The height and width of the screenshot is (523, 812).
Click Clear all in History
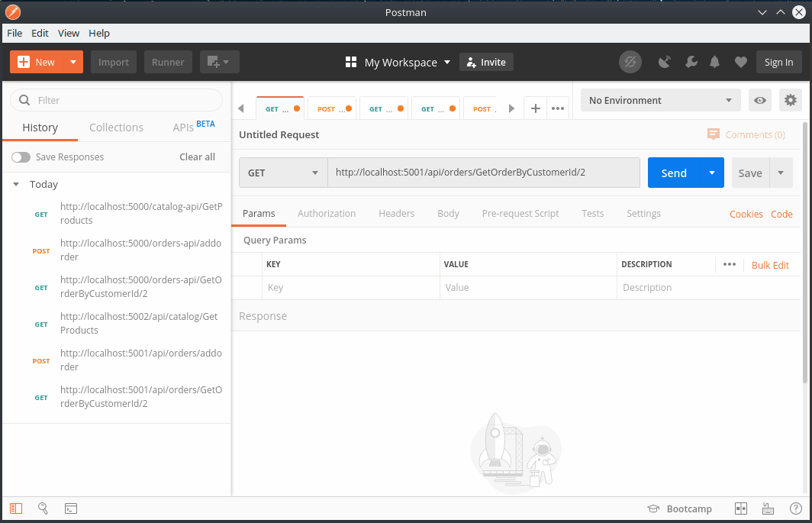pyautogui.click(x=197, y=157)
